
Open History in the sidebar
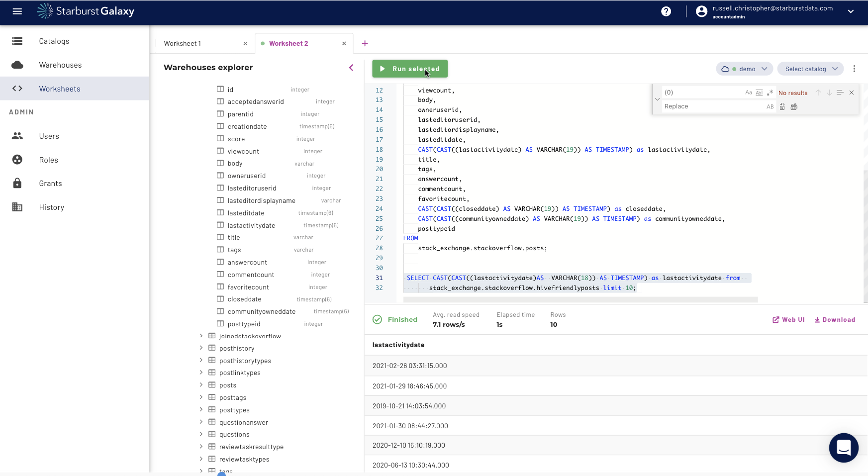coord(52,207)
